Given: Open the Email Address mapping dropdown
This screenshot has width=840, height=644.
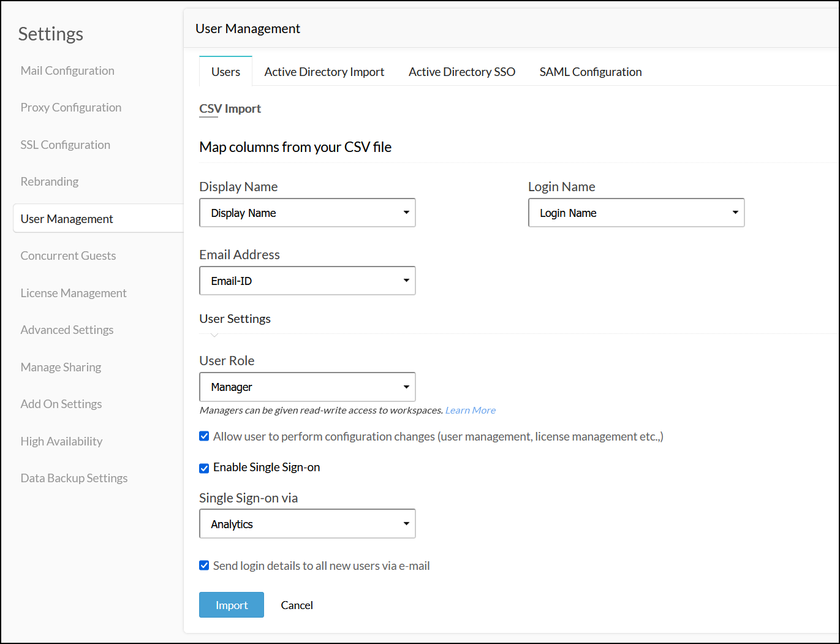Looking at the screenshot, I should coord(308,281).
